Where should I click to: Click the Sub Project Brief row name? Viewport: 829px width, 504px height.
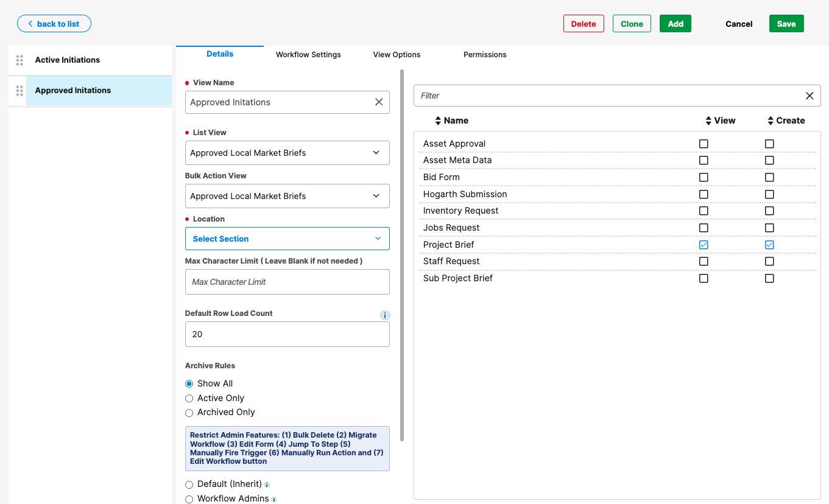(x=458, y=278)
